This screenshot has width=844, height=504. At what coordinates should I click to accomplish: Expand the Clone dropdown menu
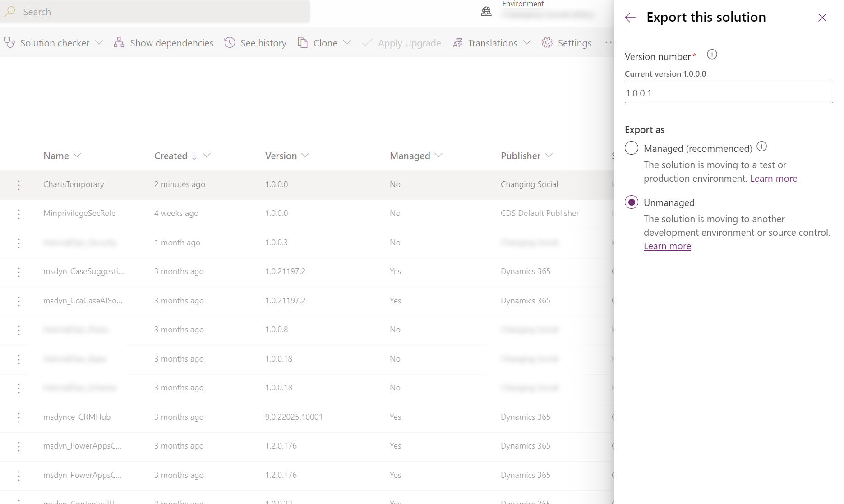[x=348, y=43]
